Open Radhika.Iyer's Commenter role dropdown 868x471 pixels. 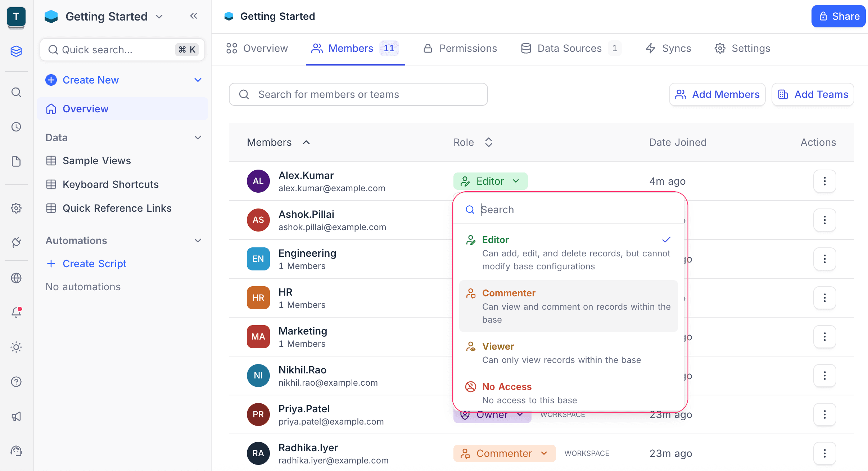point(504,453)
